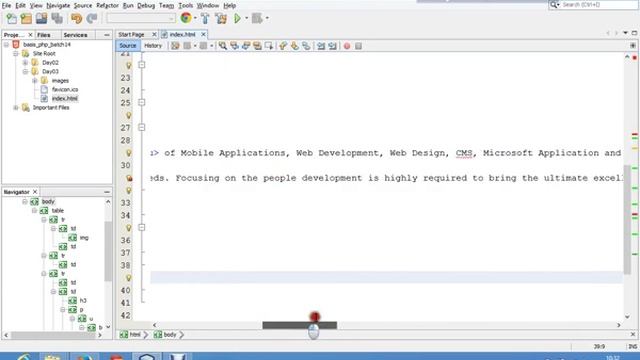
Task: Open the dropdown arrow beside the Chrome icon
Action: pyautogui.click(x=195, y=18)
